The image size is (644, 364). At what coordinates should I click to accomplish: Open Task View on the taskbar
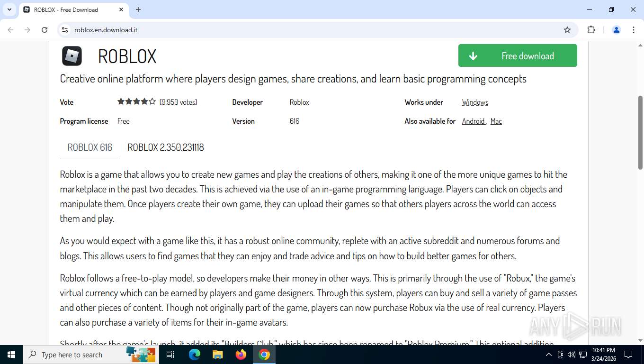pyautogui.click(x=170, y=355)
